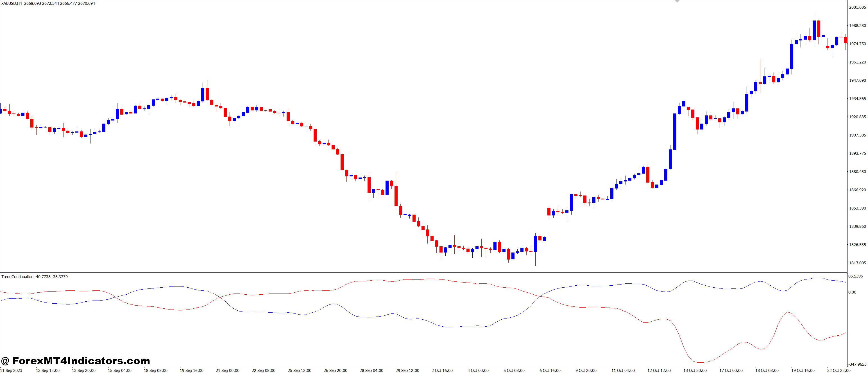Click the 11 Sep 2023 date label
Image resolution: width=868 pixels, height=373 pixels.
click(x=11, y=370)
